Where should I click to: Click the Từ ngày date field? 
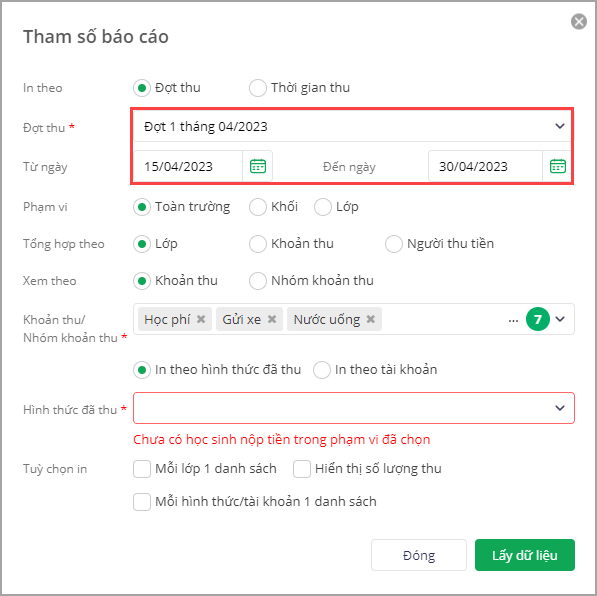[188, 166]
